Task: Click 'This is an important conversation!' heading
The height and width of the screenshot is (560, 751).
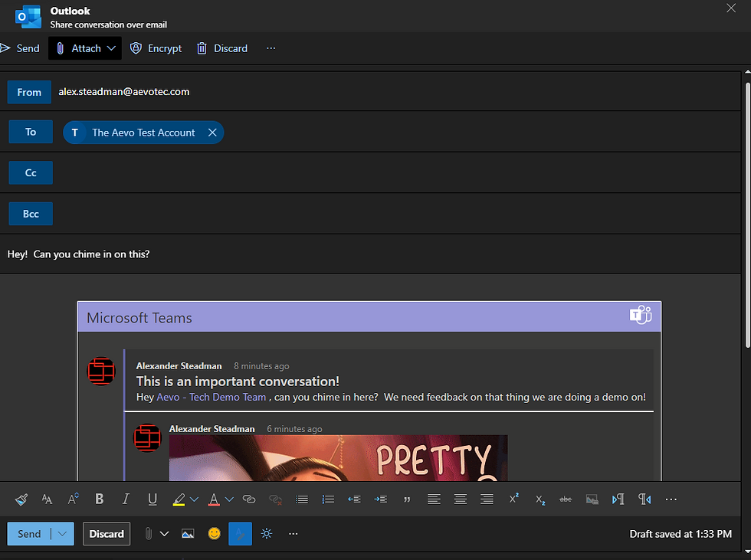Action: 238,382
